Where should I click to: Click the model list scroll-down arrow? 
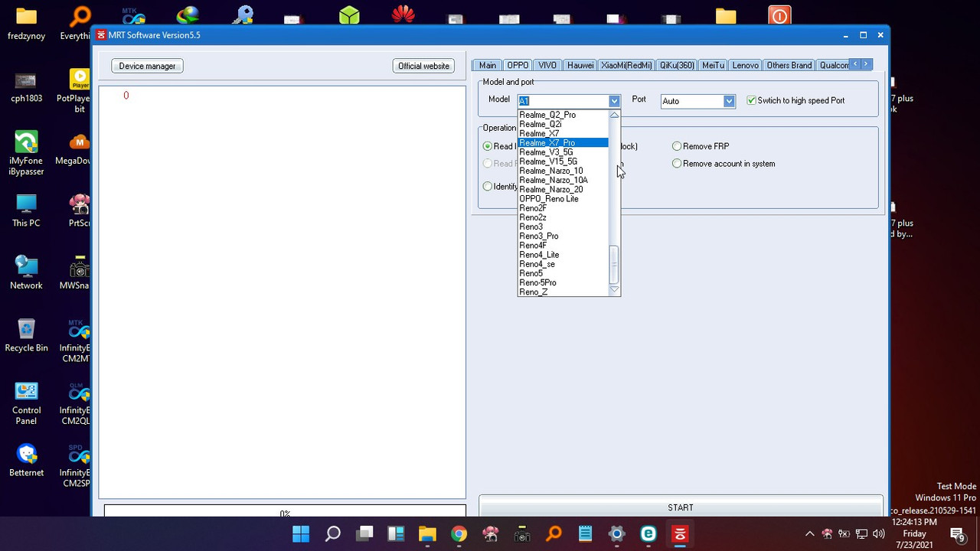click(614, 290)
